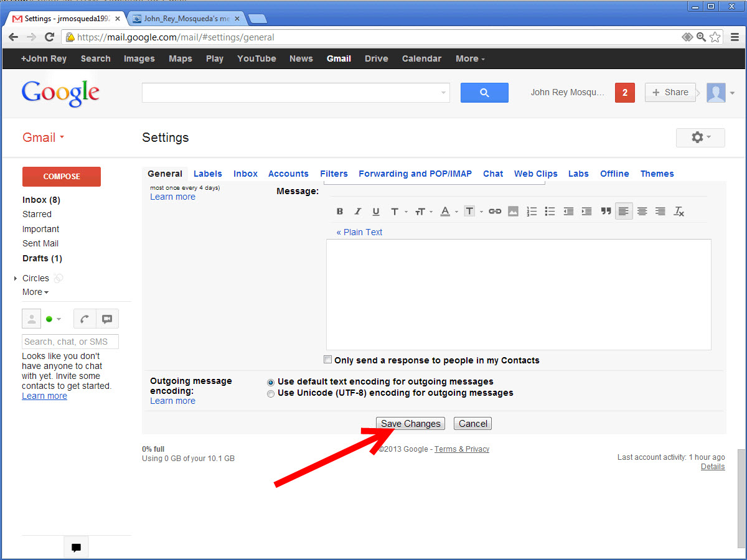The width and height of the screenshot is (747, 560).
Task: Click the bottom chat bubble icon
Action: click(x=76, y=548)
